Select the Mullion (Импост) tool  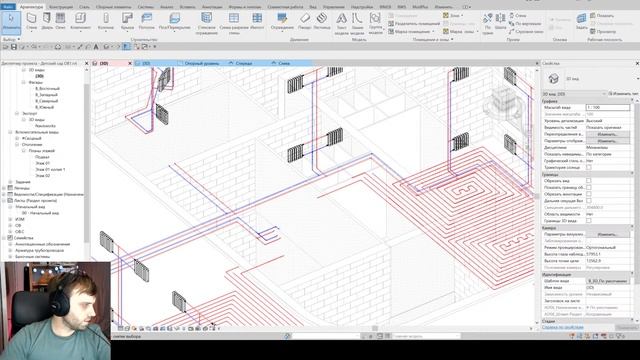pos(257,21)
